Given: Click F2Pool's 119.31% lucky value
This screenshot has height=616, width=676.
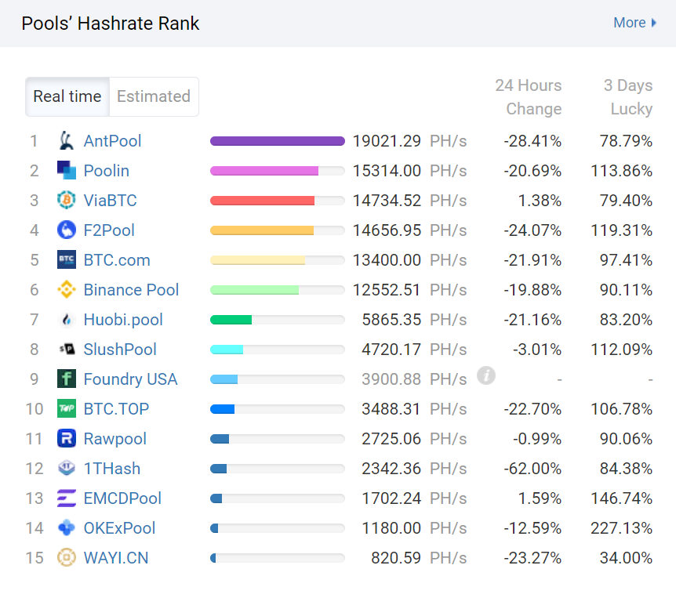Looking at the screenshot, I should pyautogui.click(x=621, y=230).
